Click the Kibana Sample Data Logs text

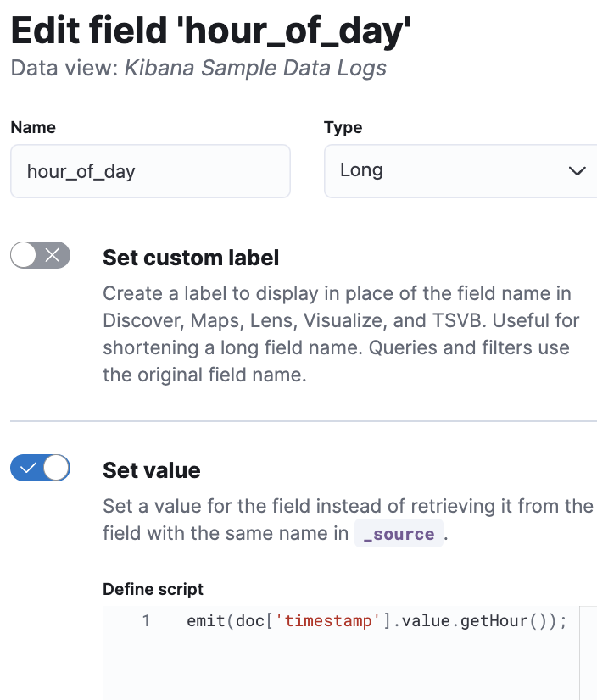click(x=255, y=69)
